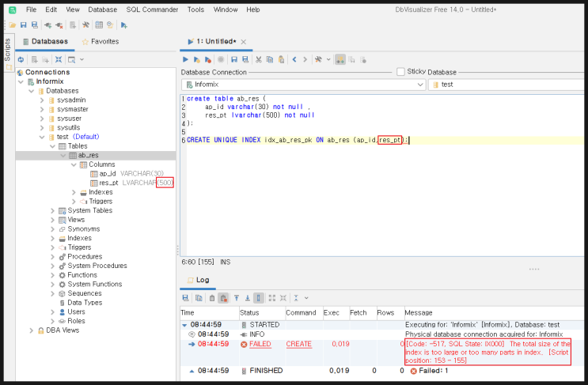The width and height of the screenshot is (588, 385).
Task: Click the clear log trash icon
Action: click(212, 298)
